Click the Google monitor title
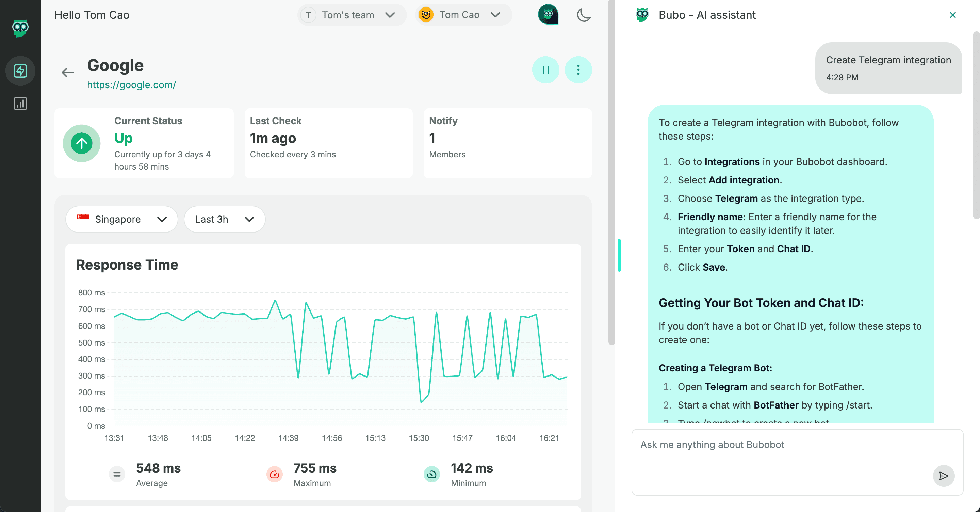Viewport: 980px width, 512px height. pos(115,65)
